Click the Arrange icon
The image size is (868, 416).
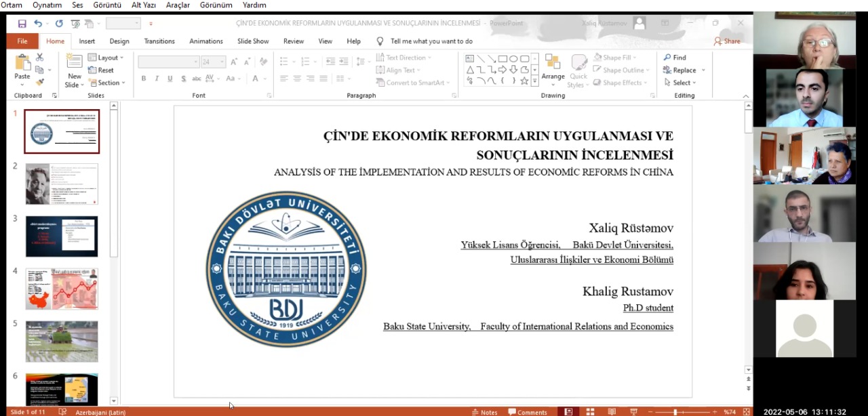(553, 62)
